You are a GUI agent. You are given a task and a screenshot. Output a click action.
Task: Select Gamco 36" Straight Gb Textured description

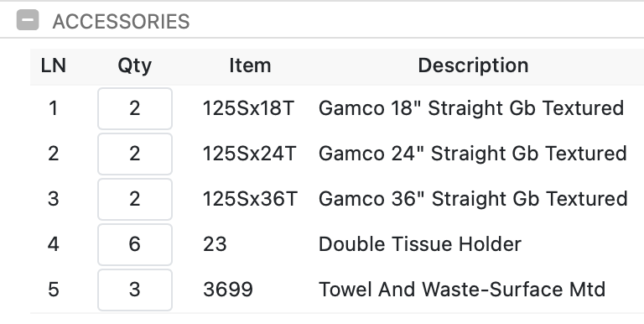tap(473, 199)
